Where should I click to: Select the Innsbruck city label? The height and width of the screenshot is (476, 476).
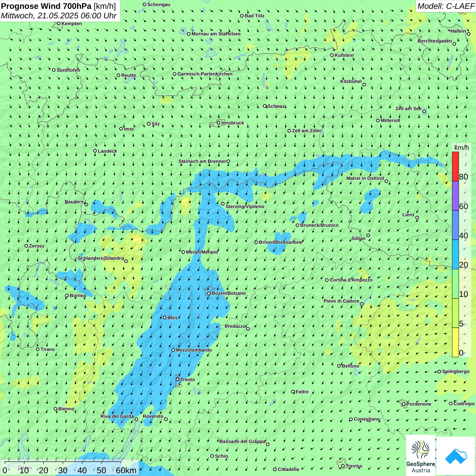233,123
